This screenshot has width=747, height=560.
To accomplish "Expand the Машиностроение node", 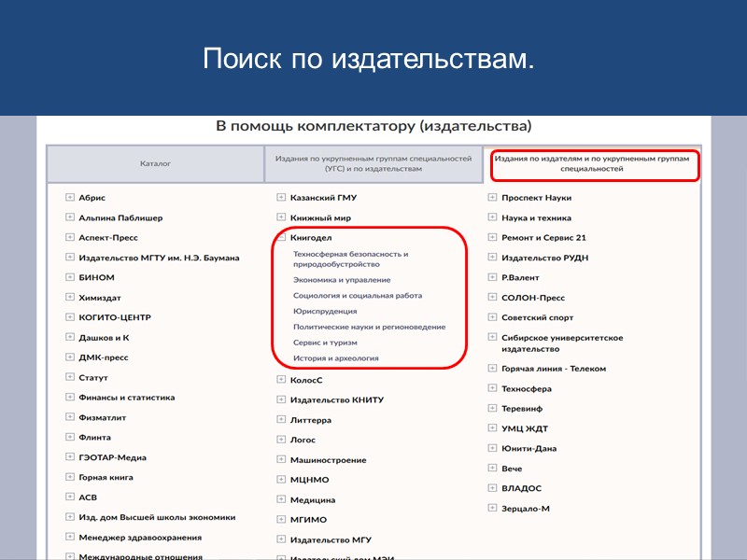I will [281, 459].
